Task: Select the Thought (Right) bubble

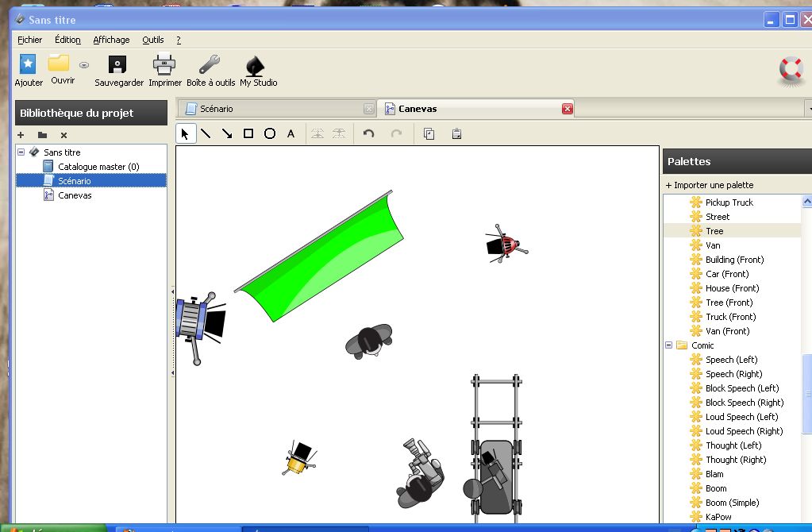Action: click(x=736, y=460)
